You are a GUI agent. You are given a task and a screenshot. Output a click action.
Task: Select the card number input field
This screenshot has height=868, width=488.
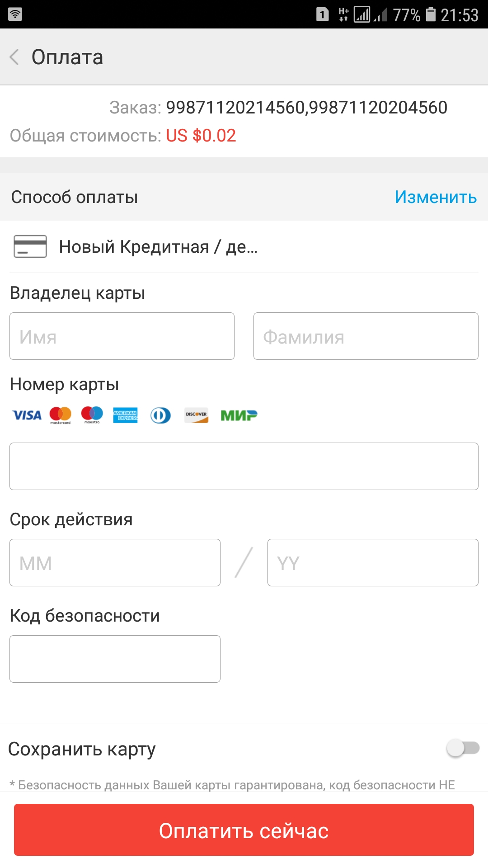(x=244, y=467)
